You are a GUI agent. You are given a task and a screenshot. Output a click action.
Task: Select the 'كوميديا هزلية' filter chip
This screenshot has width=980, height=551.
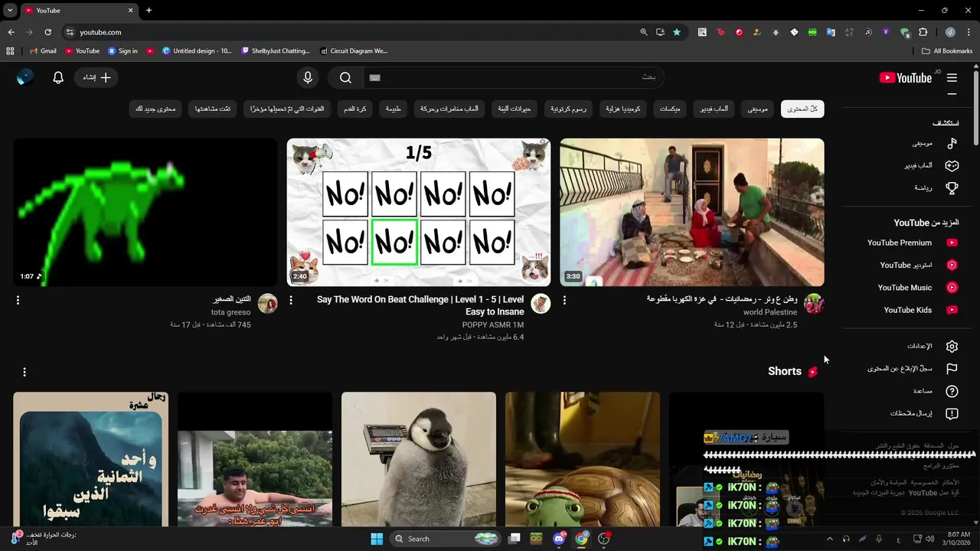click(x=622, y=109)
